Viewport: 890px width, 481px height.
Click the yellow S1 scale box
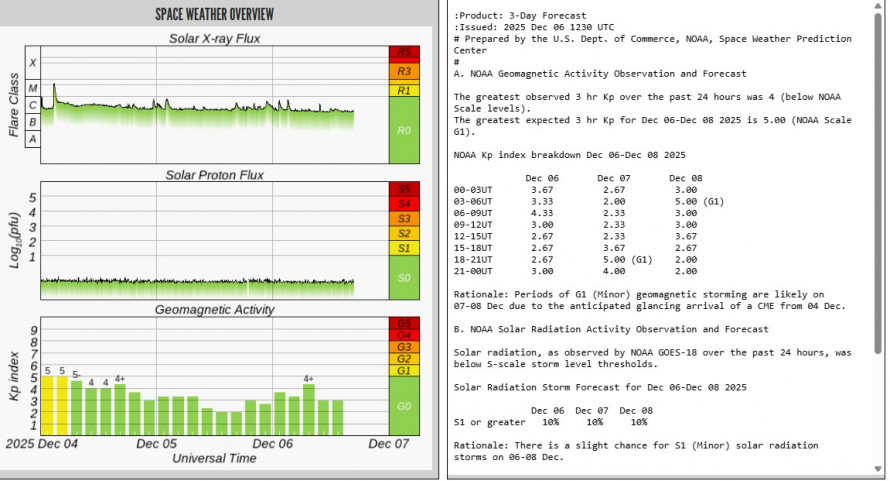tap(404, 247)
